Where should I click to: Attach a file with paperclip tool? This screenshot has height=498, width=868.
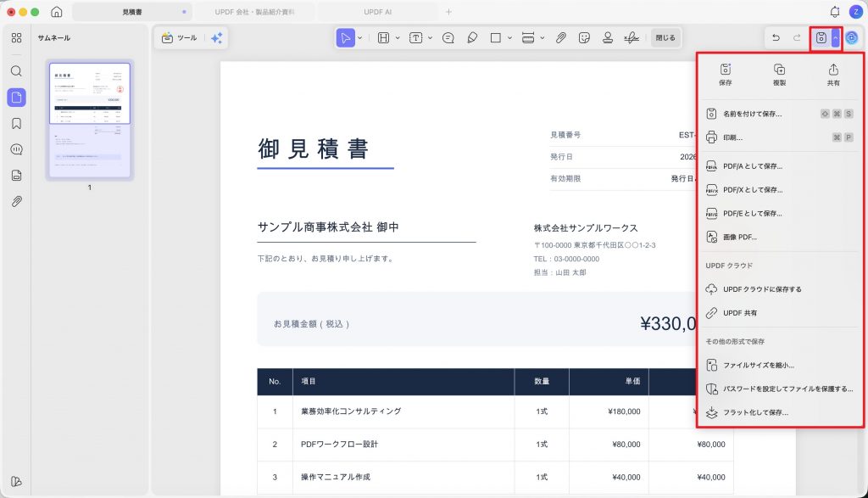point(561,37)
